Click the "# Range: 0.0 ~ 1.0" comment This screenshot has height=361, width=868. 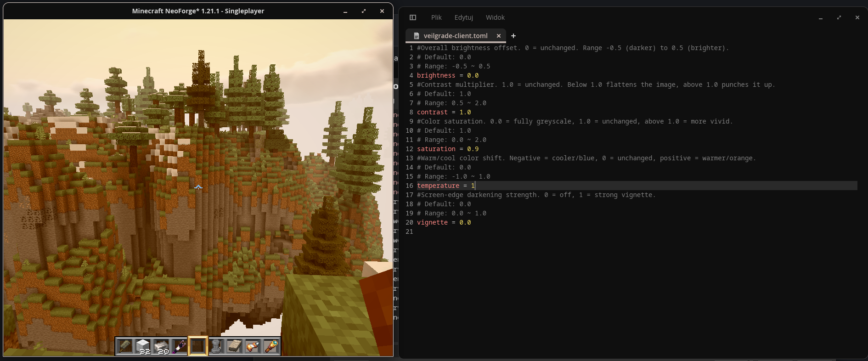pyautogui.click(x=451, y=213)
